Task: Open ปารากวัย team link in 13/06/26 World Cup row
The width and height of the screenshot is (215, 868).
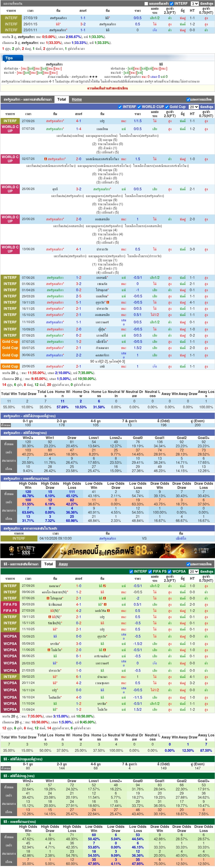Action: tap(102, 249)
